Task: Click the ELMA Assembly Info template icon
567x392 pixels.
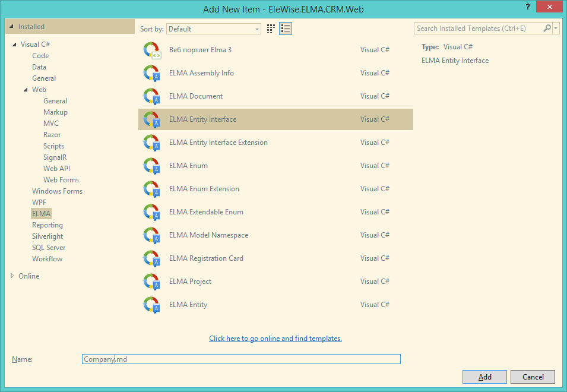Action: 152,73
